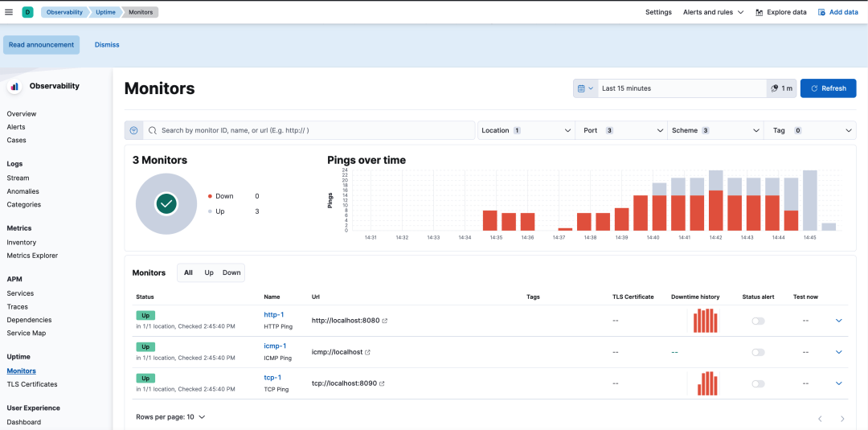Open icmp://localhost external link icon
This screenshot has height=430, width=868.
367,352
